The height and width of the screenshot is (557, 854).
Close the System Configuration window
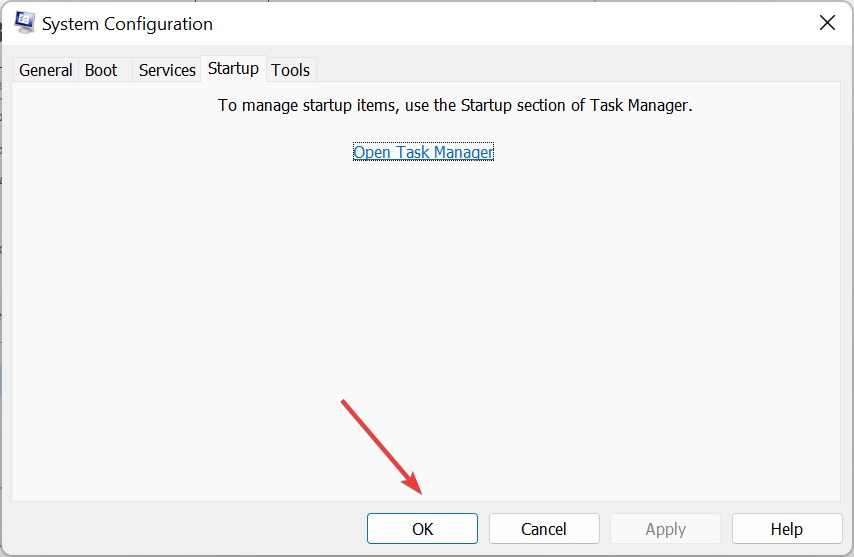827,23
